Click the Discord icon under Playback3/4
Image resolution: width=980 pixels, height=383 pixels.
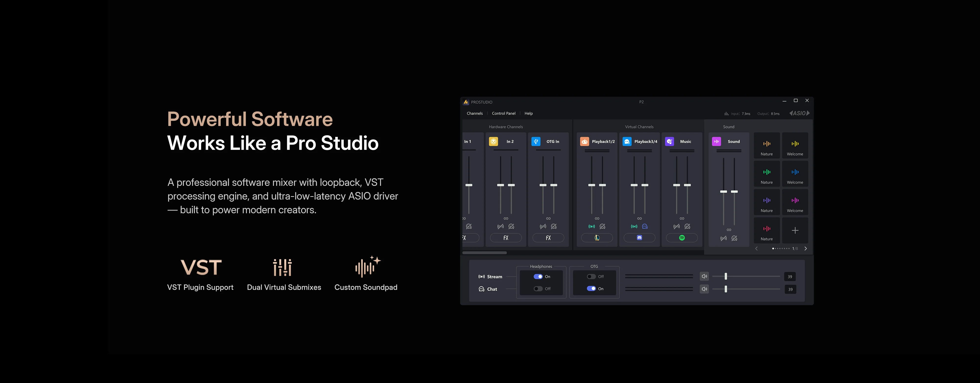tap(639, 238)
